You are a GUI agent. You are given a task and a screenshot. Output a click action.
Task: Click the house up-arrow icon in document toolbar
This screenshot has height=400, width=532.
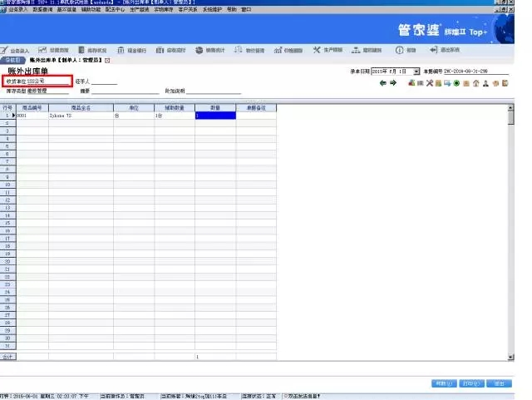pyautogui.click(x=476, y=83)
